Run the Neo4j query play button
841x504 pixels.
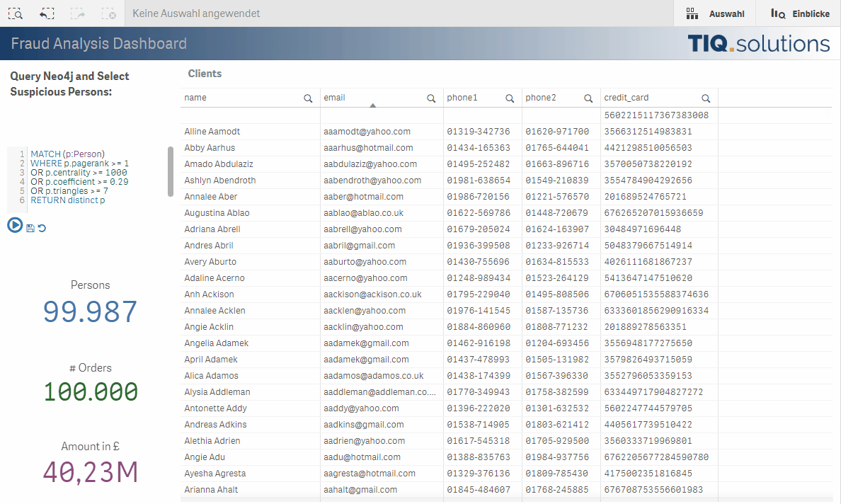click(x=15, y=225)
